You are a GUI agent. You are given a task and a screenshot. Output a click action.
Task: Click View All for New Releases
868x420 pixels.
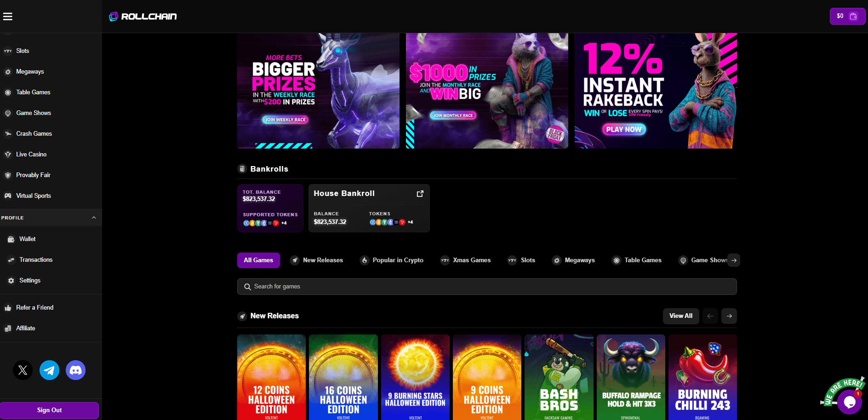(x=681, y=316)
